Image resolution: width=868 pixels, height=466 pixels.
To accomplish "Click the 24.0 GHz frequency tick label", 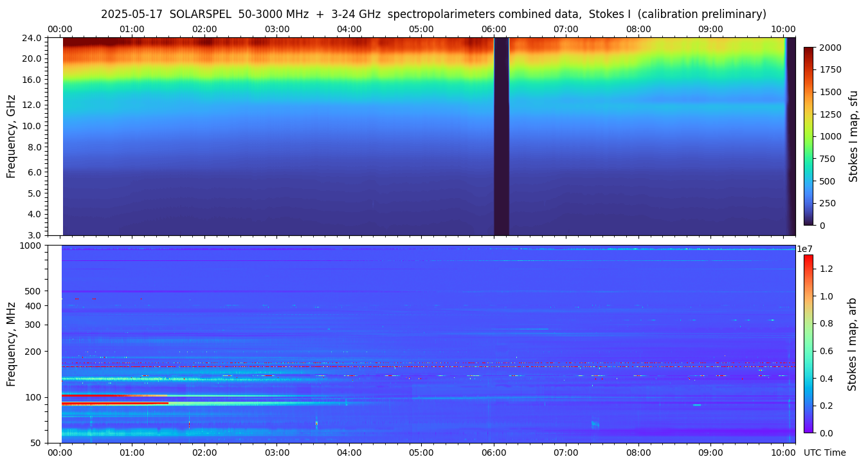I will click(x=33, y=38).
